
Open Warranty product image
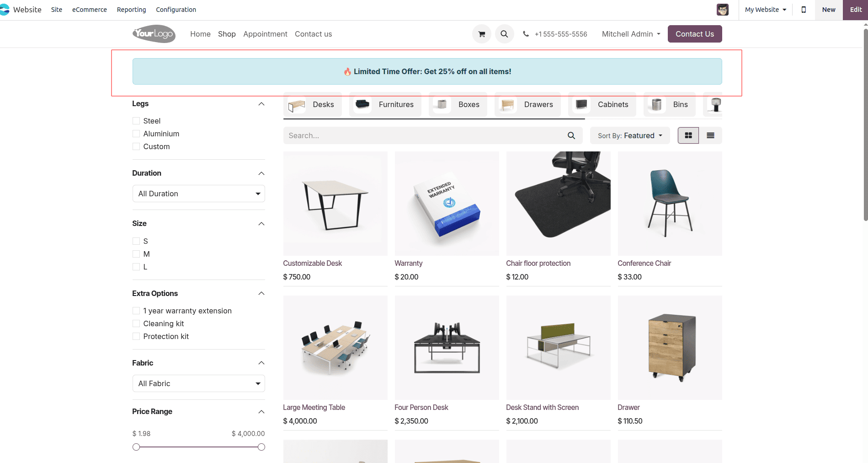point(447,204)
